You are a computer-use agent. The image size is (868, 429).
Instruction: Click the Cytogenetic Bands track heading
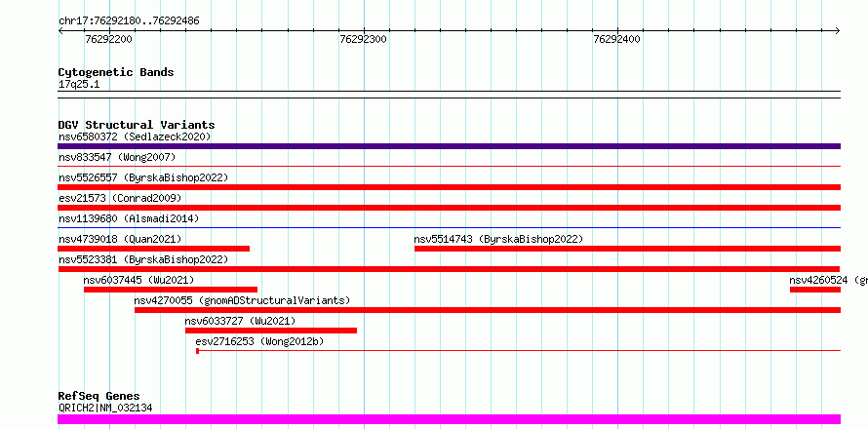click(x=116, y=72)
